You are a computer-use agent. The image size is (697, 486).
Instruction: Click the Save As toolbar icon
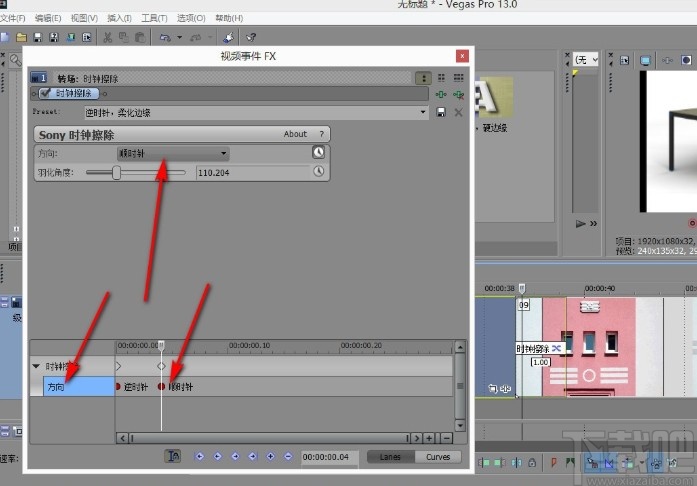54,37
